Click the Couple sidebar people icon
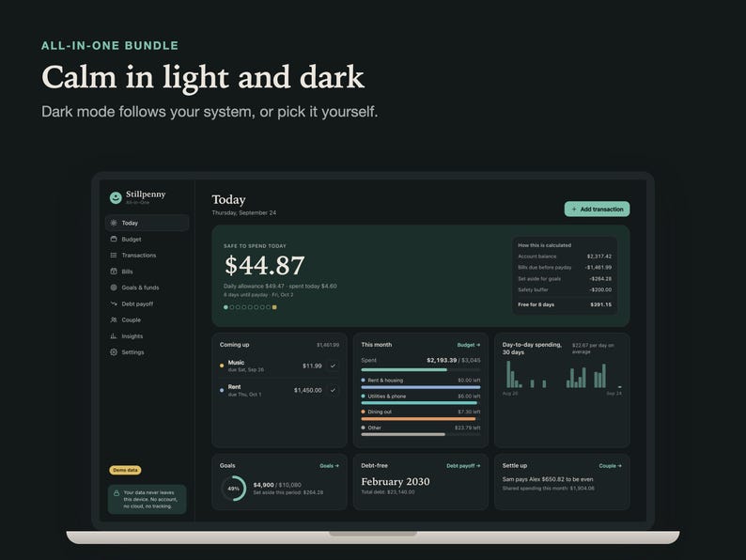 (114, 319)
